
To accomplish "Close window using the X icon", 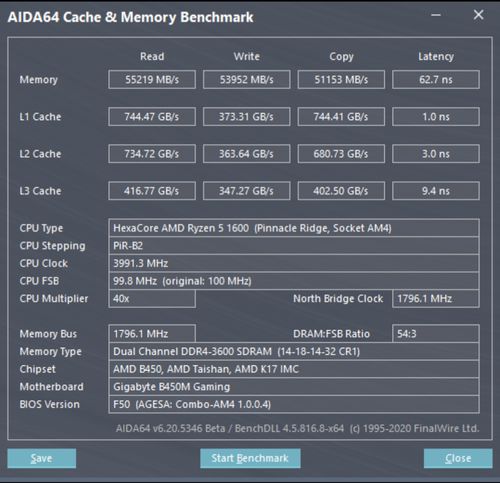I will (478, 15).
